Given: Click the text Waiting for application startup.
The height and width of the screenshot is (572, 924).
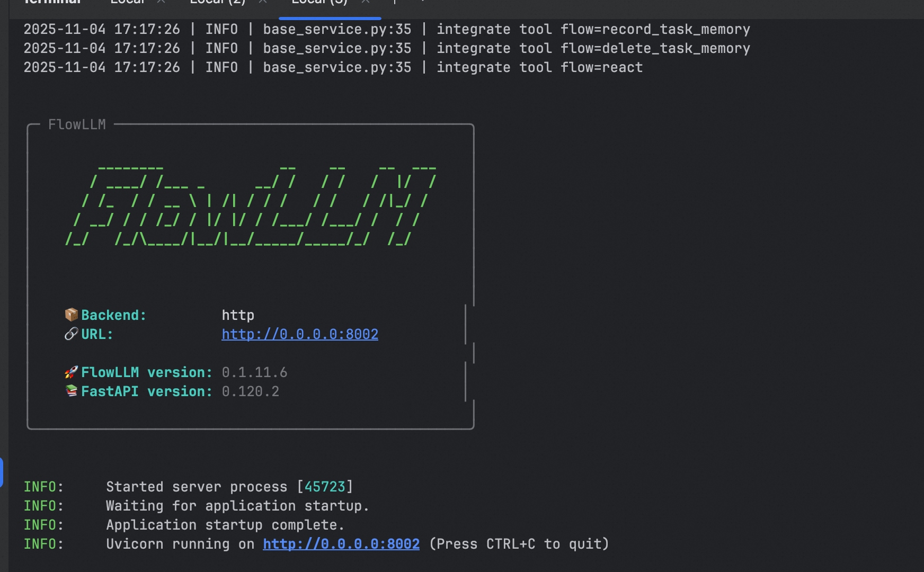Looking at the screenshot, I should (237, 506).
